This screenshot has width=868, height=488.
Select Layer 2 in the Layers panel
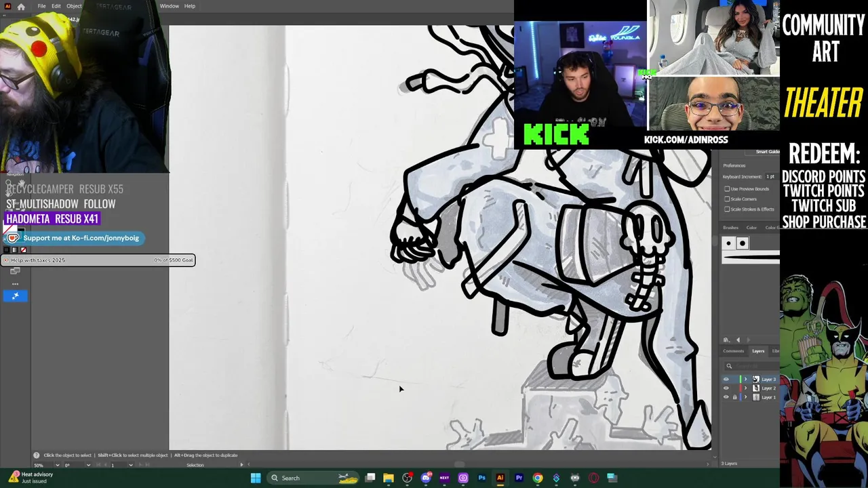[768, 388]
